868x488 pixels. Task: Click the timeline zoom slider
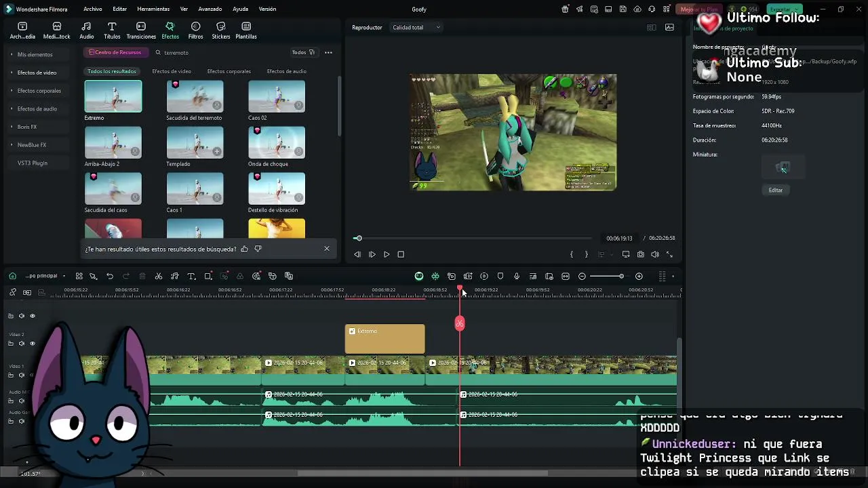tap(607, 277)
